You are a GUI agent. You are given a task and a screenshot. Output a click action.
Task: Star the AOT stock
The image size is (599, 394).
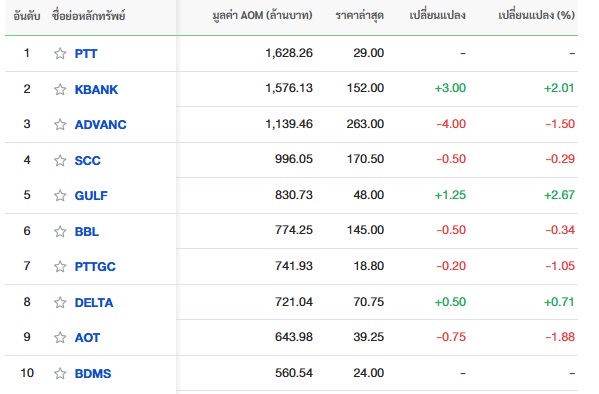60,337
